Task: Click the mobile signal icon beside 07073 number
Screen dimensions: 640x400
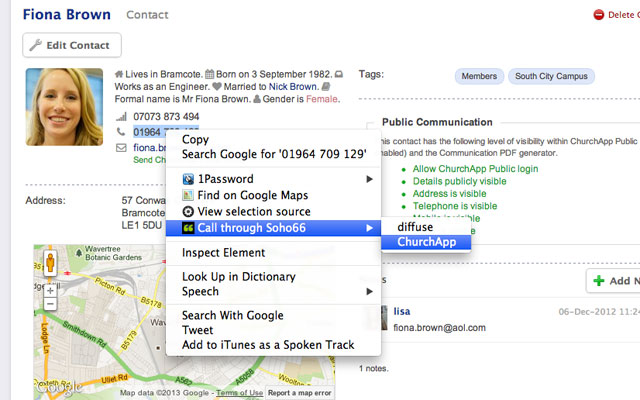Action: click(x=121, y=117)
